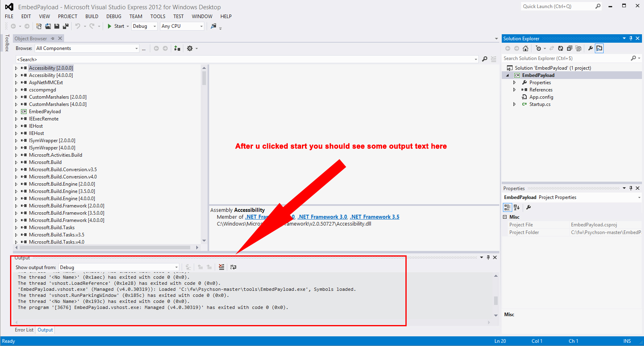Viewport: 644px width, 346px height.
Task: Switch to the Output tab
Action: coord(45,330)
